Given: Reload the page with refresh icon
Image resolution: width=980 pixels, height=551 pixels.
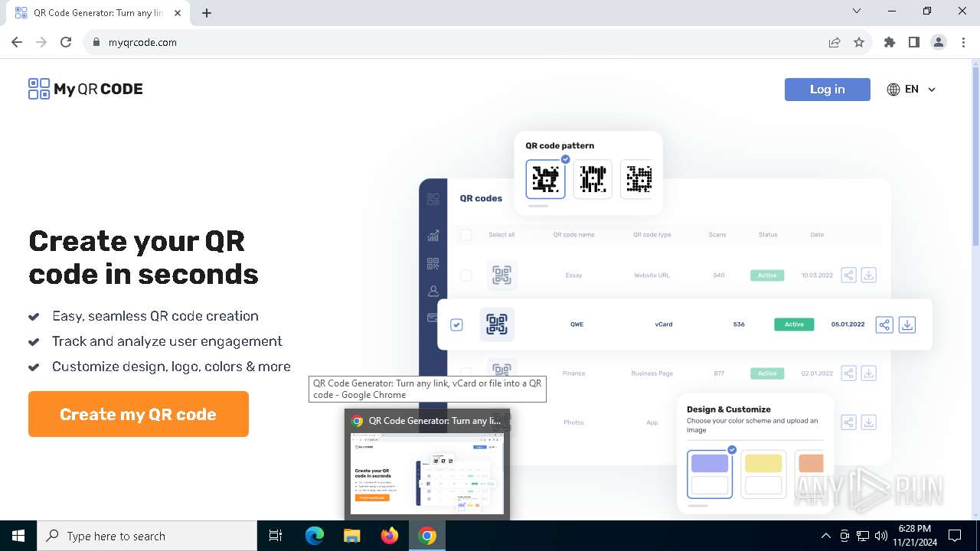Looking at the screenshot, I should 66,42.
